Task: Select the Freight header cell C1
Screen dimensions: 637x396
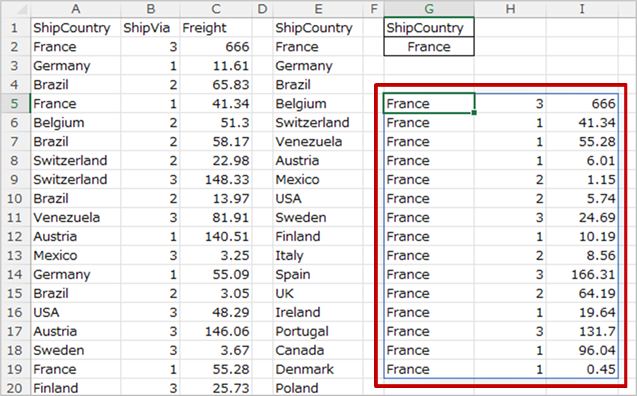Action: (x=216, y=28)
